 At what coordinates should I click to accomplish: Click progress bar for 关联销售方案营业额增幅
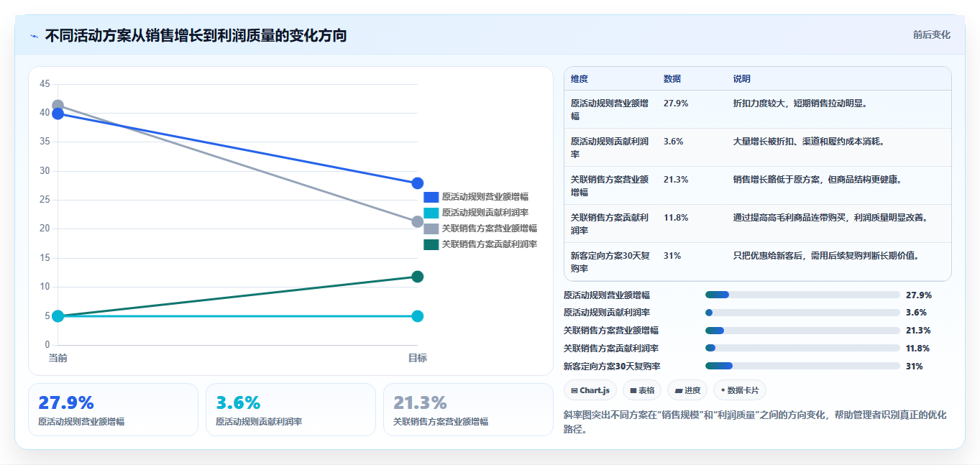[802, 331]
